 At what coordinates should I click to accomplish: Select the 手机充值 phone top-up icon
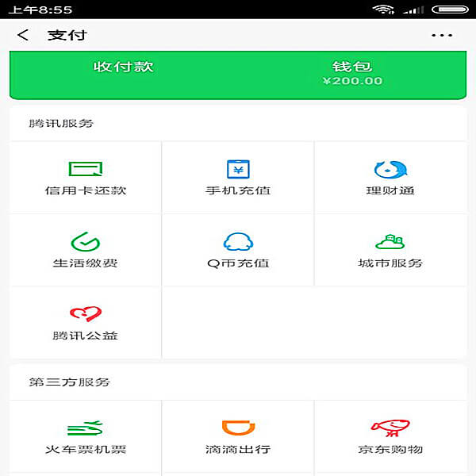tap(238, 169)
